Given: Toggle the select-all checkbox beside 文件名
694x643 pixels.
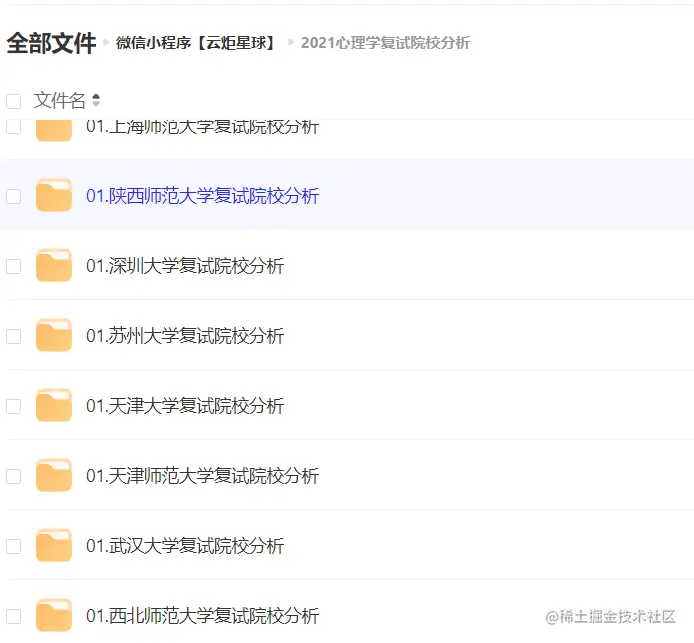Looking at the screenshot, I should click(x=14, y=101).
